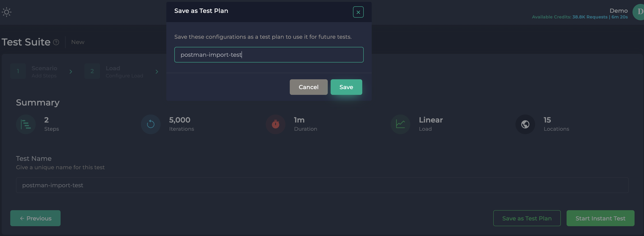Viewport: 644px width, 236px height.
Task: Expand the Load step chevron
Action: (157, 71)
